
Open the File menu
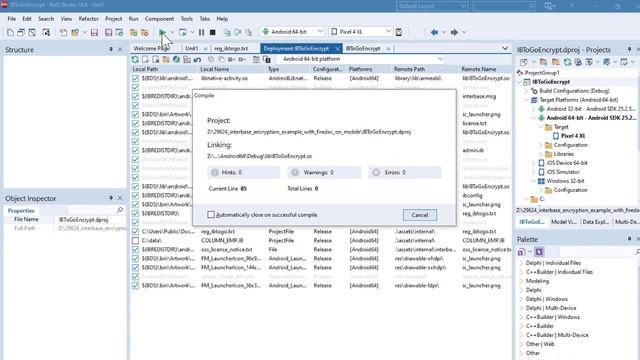click(x=11, y=19)
